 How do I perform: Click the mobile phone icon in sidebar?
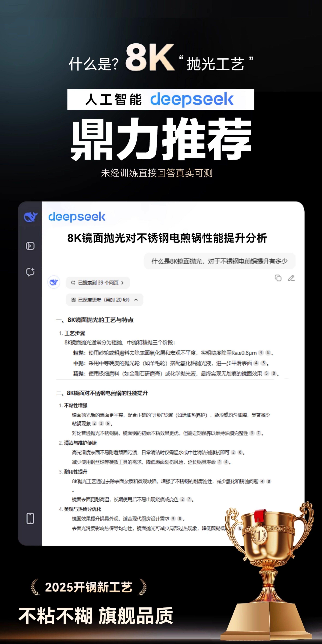click(x=30, y=518)
